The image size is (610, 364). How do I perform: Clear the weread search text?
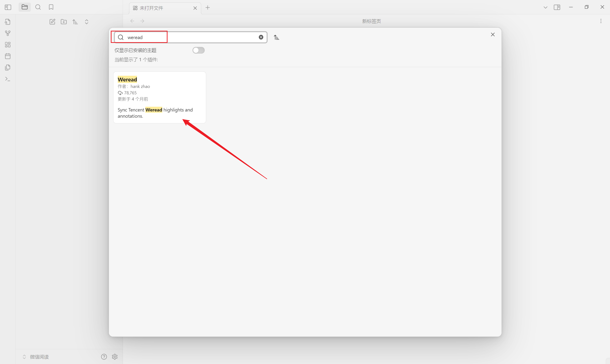pyautogui.click(x=261, y=37)
